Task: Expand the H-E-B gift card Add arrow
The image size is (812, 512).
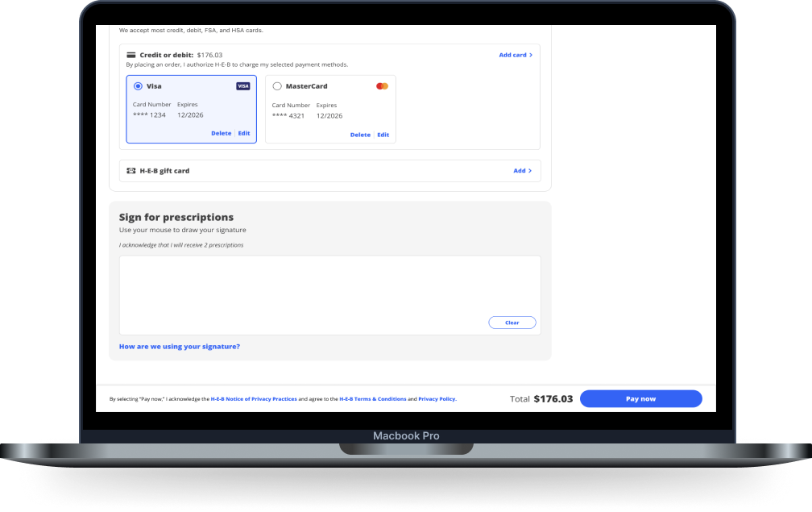Action: 530,171
